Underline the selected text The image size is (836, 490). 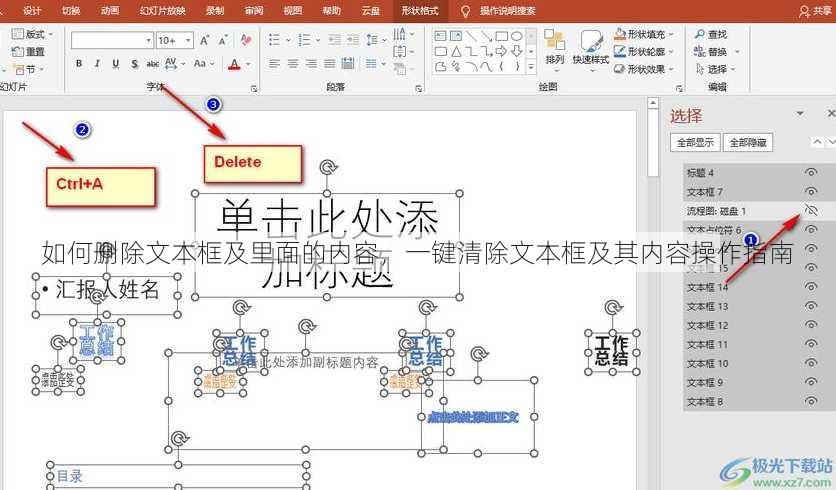(x=115, y=63)
